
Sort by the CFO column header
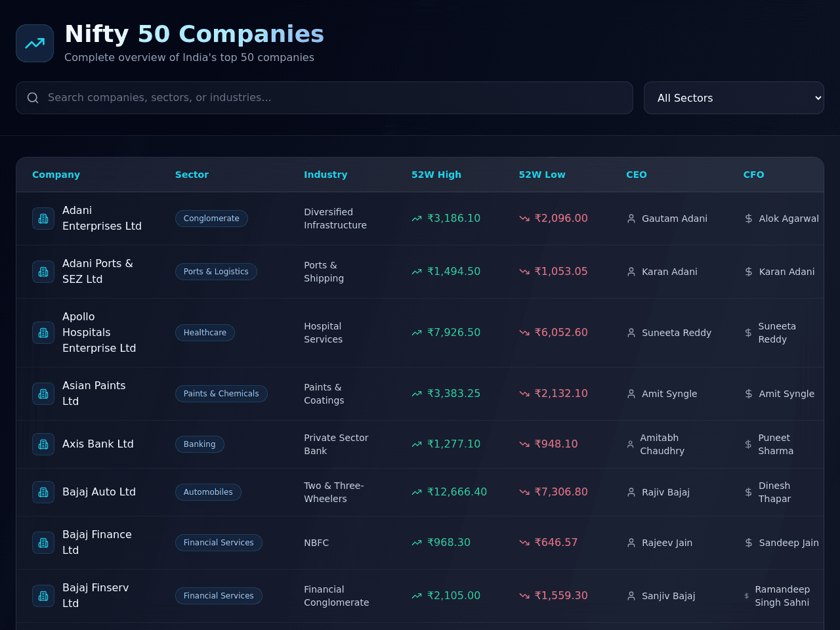pyautogui.click(x=753, y=175)
